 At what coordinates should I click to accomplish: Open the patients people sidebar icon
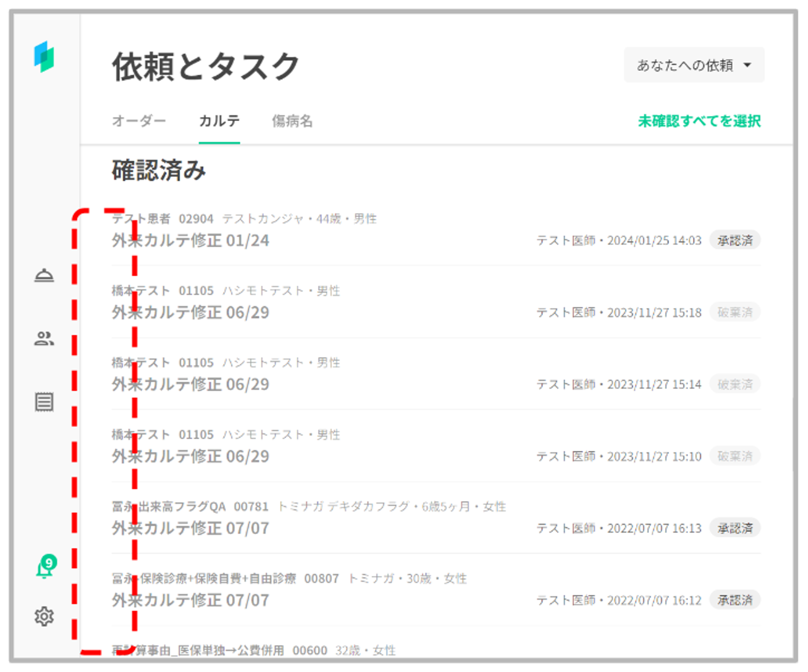pos(44,339)
